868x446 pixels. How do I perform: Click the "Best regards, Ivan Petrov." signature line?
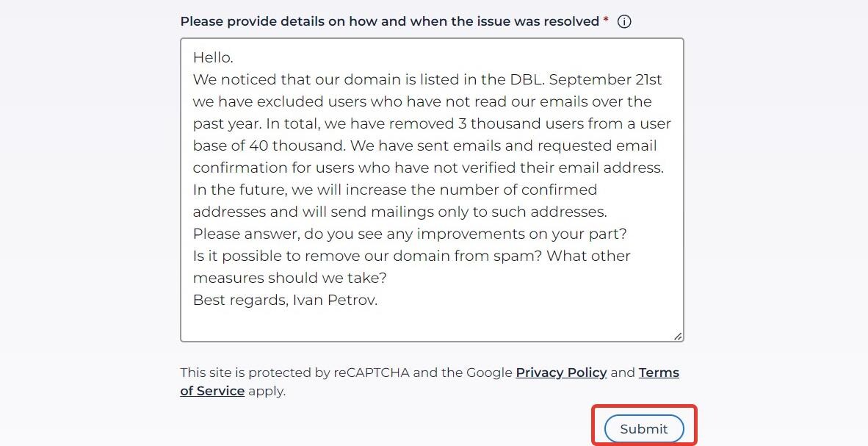click(x=285, y=301)
